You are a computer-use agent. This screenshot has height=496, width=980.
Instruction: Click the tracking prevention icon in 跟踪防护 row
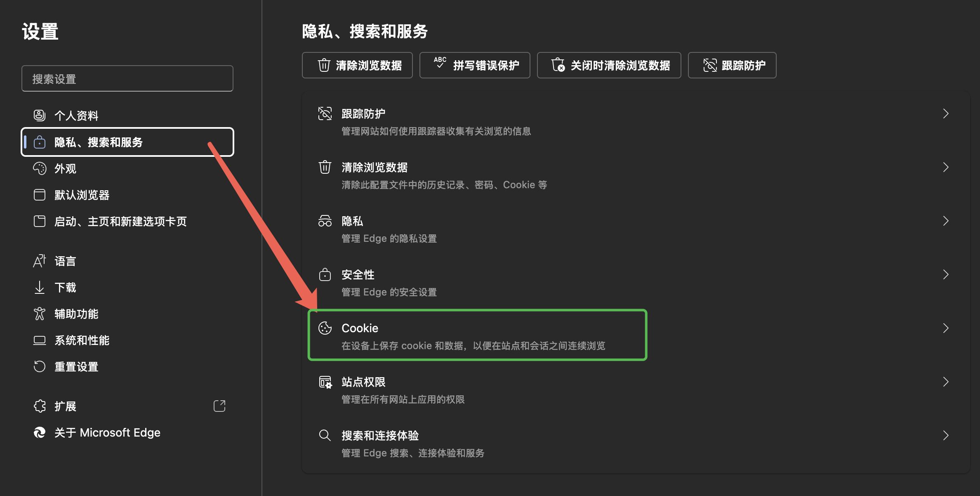pyautogui.click(x=325, y=113)
